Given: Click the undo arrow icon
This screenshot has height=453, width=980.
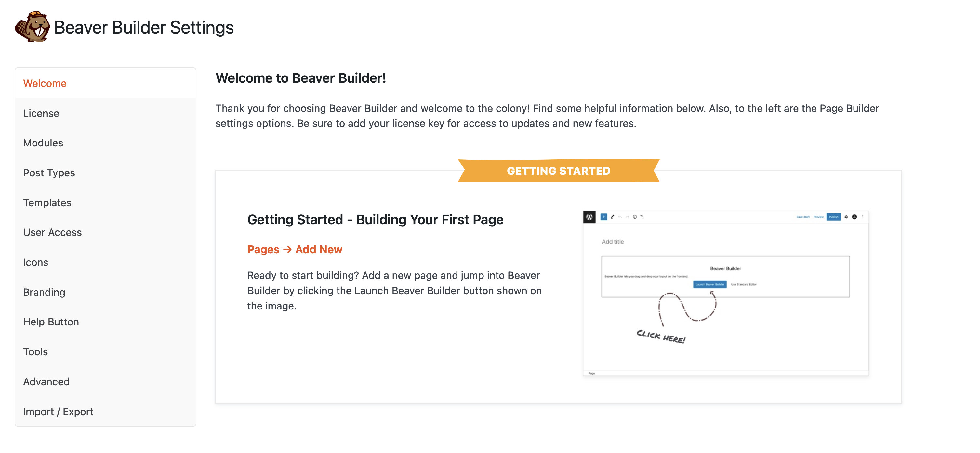Looking at the screenshot, I should tap(620, 217).
